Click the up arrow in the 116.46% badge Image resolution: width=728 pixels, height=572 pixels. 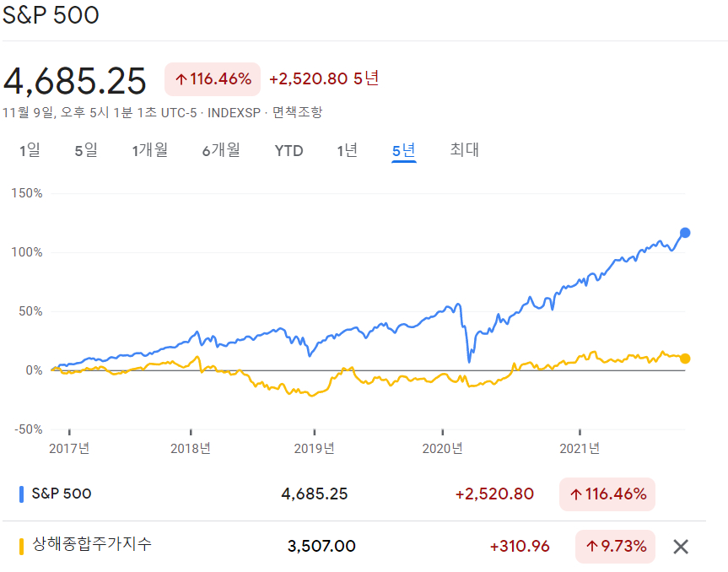click(183, 79)
